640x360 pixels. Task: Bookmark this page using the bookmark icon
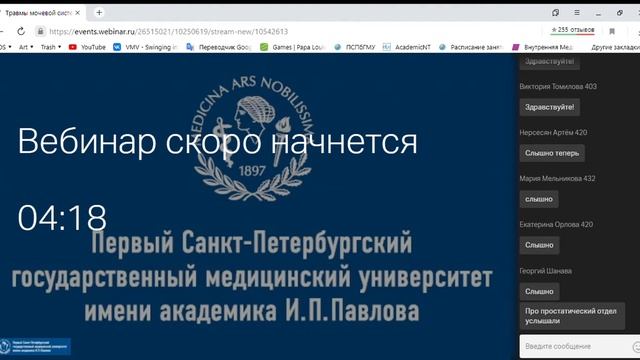pyautogui.click(x=612, y=31)
